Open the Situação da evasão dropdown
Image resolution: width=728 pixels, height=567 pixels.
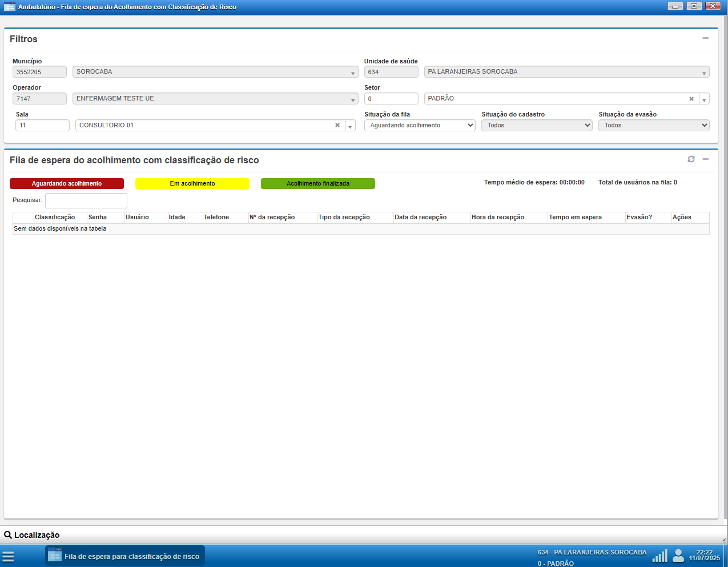coord(654,125)
